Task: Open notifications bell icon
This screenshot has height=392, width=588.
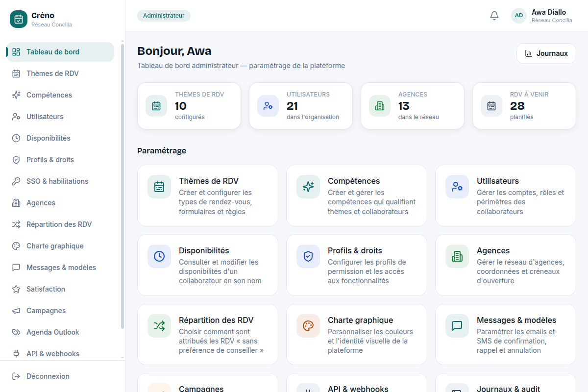Action: tap(494, 16)
